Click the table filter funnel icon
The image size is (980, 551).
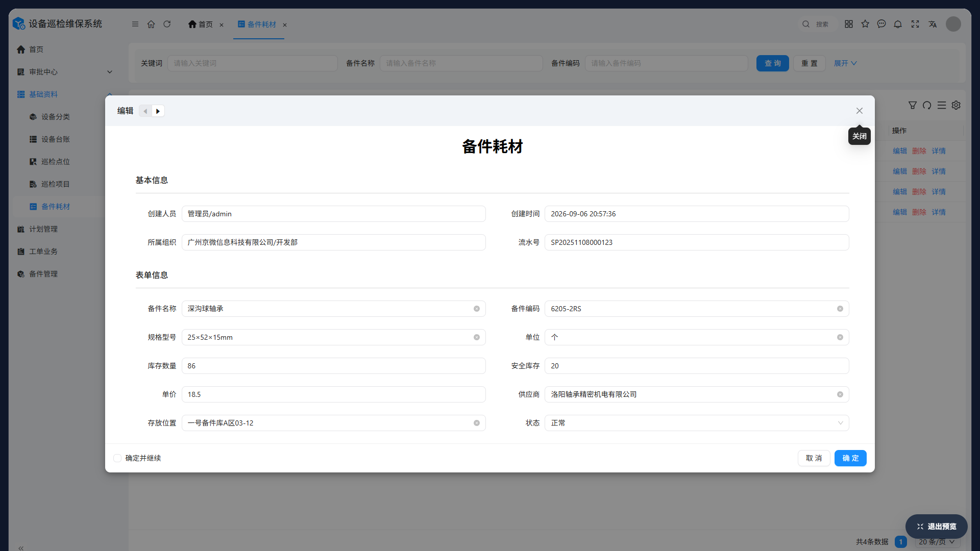tap(913, 105)
